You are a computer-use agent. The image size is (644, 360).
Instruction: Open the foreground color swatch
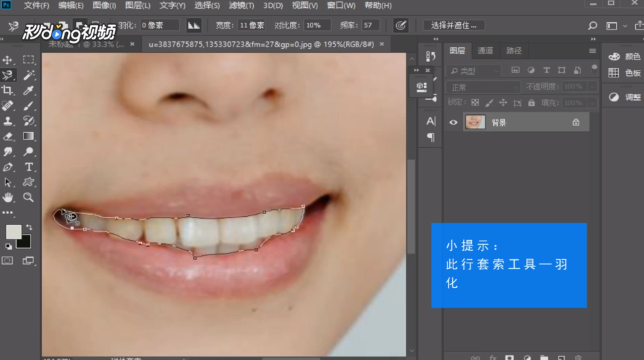(13, 232)
